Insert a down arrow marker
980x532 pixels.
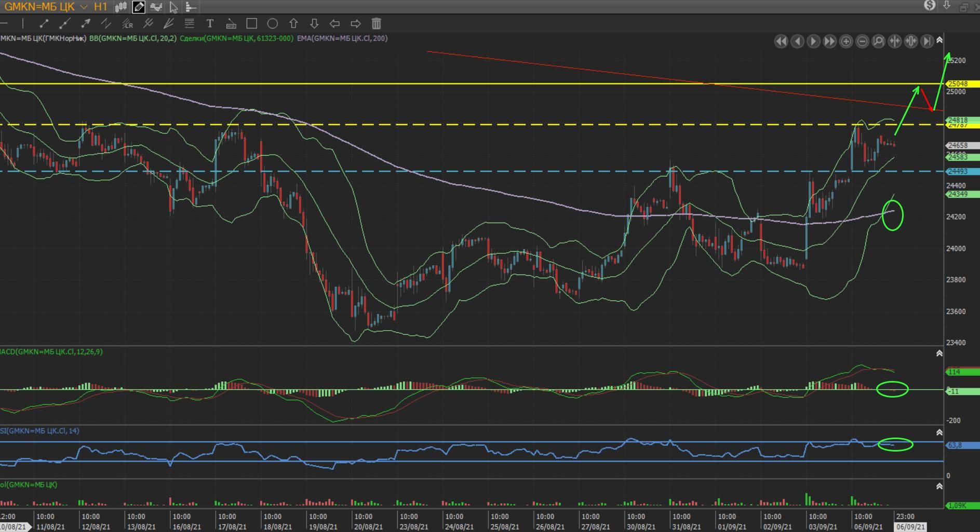pos(314,23)
